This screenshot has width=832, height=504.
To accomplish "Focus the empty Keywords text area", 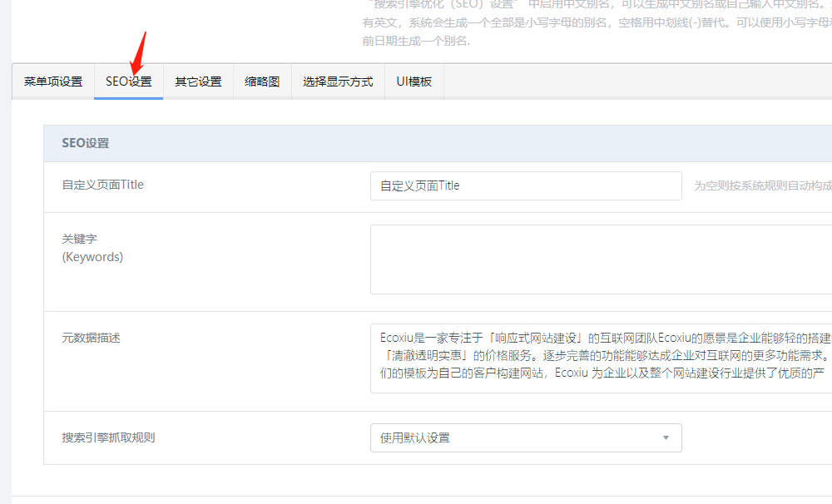I will [x=599, y=259].
